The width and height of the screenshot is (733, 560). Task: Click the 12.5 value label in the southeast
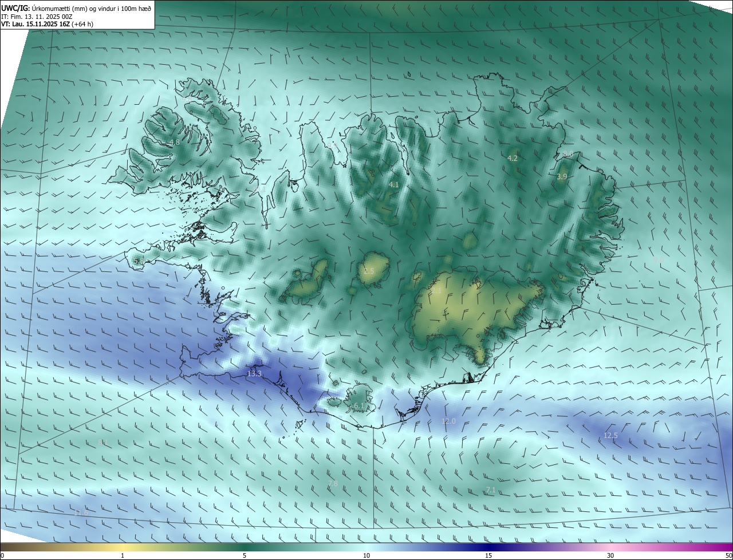click(x=611, y=436)
